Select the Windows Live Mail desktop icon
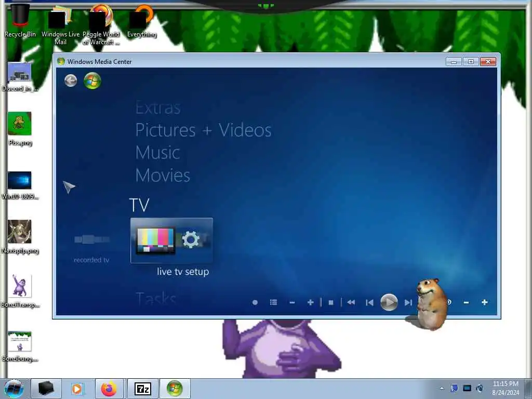The height and width of the screenshot is (399, 532). [x=60, y=25]
